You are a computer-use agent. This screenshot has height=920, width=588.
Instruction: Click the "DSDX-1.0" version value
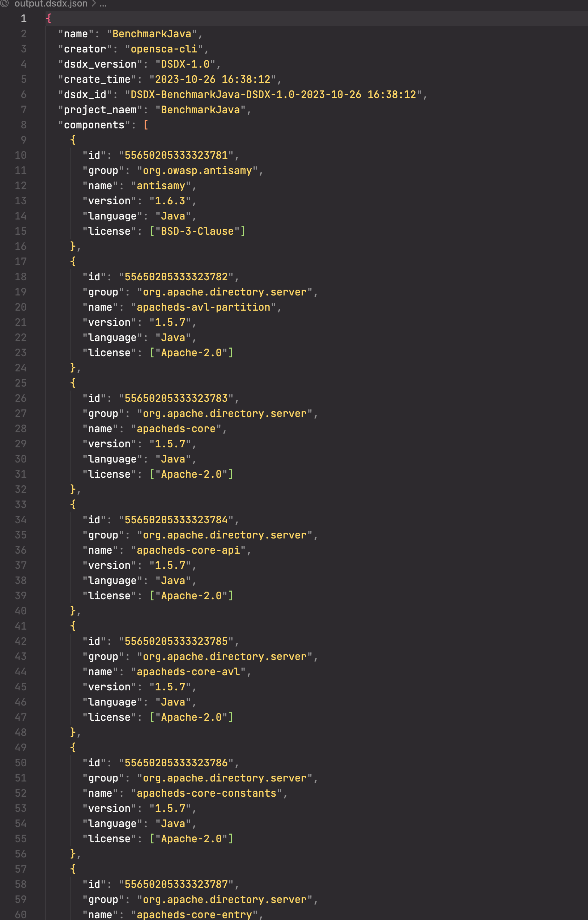click(185, 64)
